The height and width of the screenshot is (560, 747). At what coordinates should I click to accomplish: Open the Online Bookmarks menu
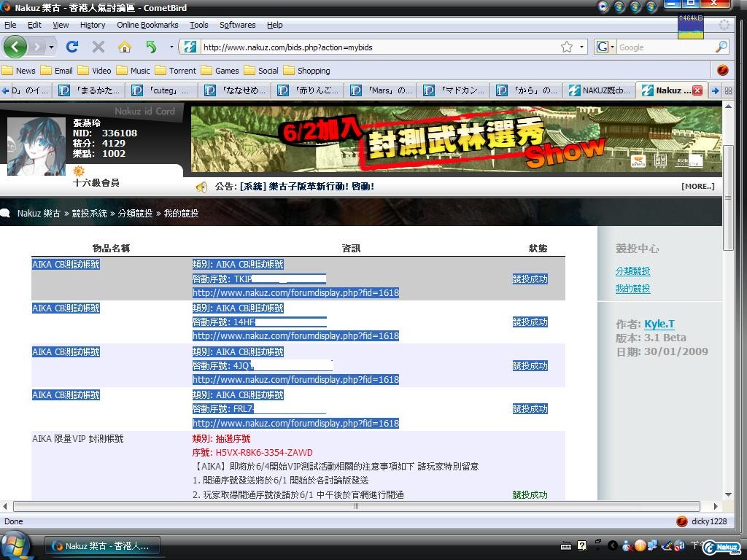coord(147,25)
